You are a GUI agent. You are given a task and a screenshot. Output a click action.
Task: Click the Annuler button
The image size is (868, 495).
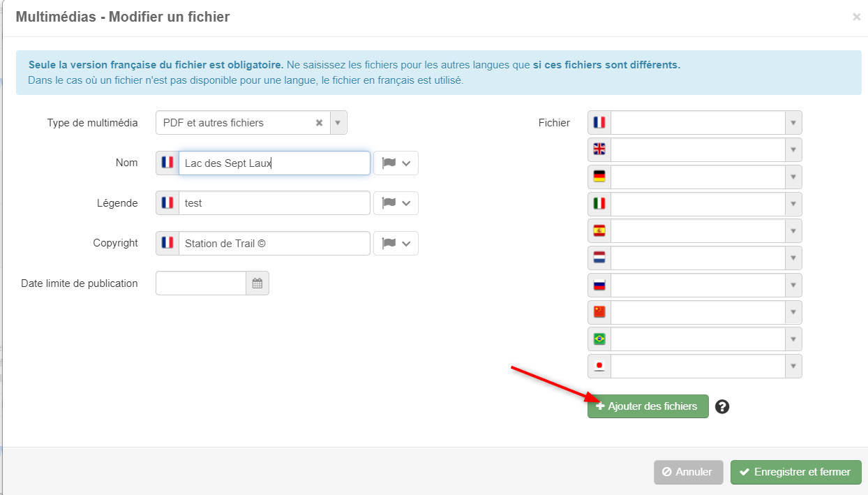689,472
